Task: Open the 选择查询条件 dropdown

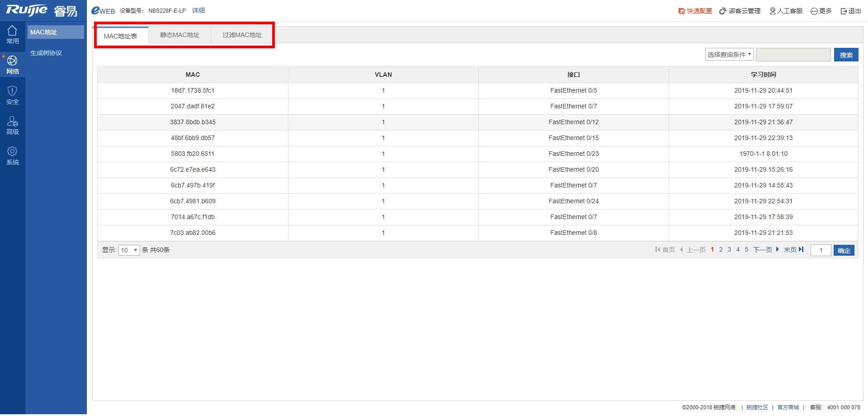Action: tap(729, 54)
